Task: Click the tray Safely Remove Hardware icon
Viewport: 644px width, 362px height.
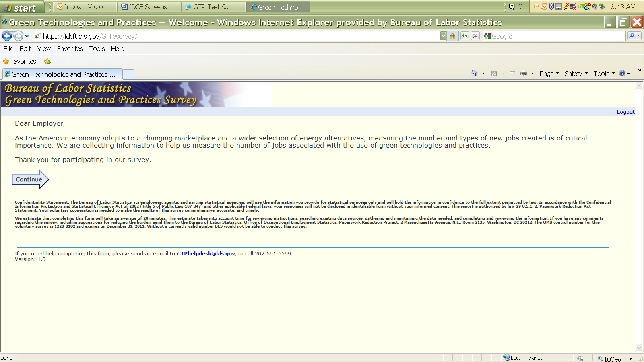Action: click(x=602, y=6)
